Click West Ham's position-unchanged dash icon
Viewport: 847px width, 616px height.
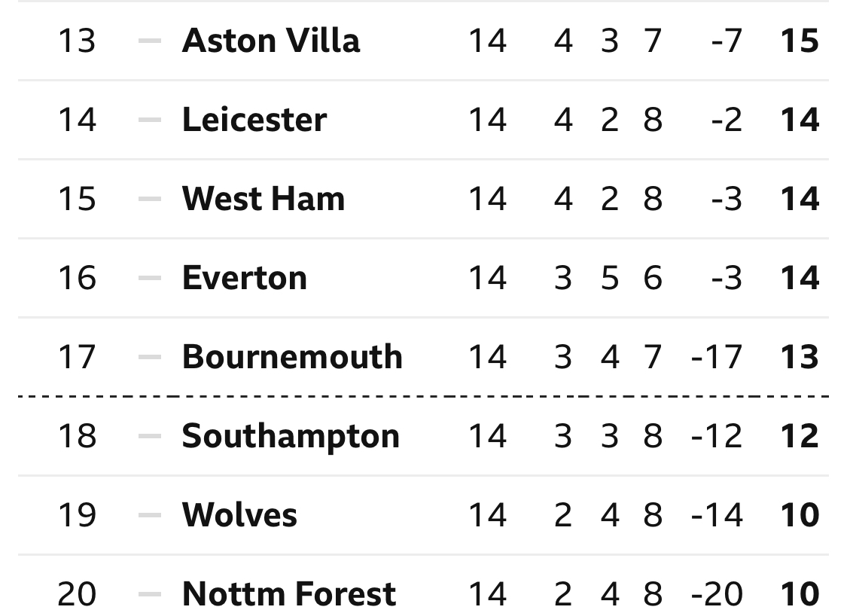150,199
